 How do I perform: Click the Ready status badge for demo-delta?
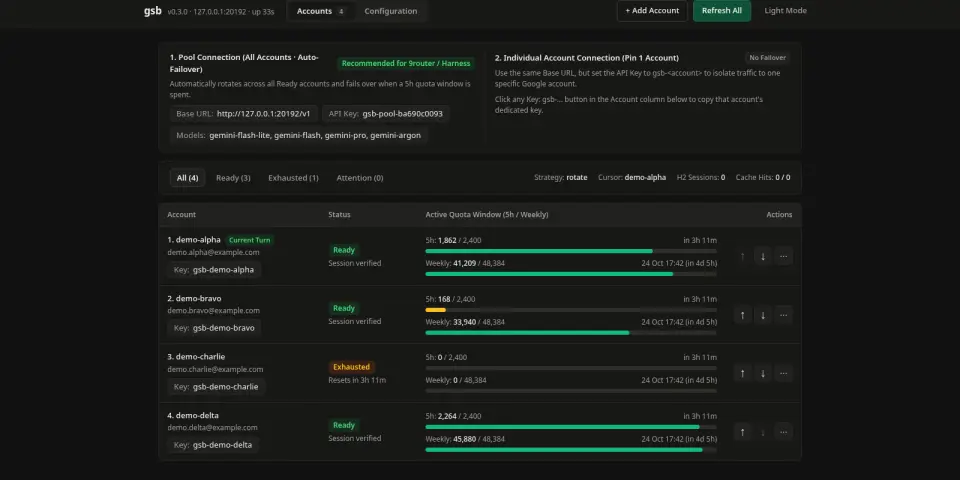point(344,425)
